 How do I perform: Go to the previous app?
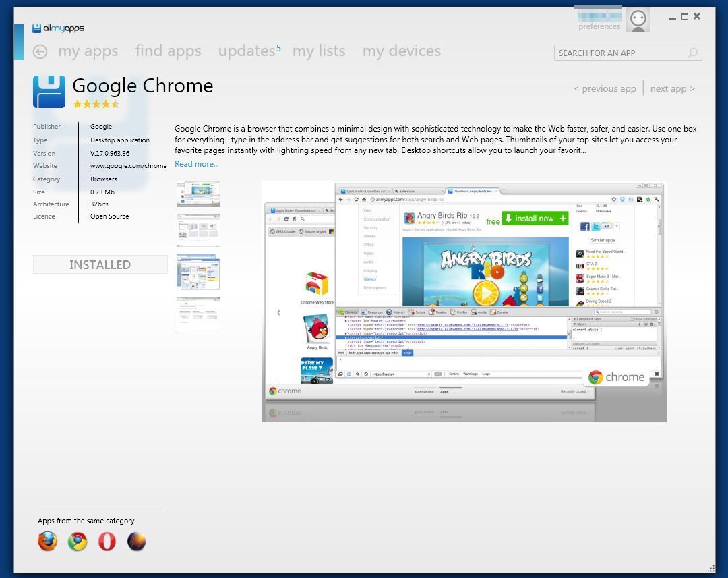(605, 89)
